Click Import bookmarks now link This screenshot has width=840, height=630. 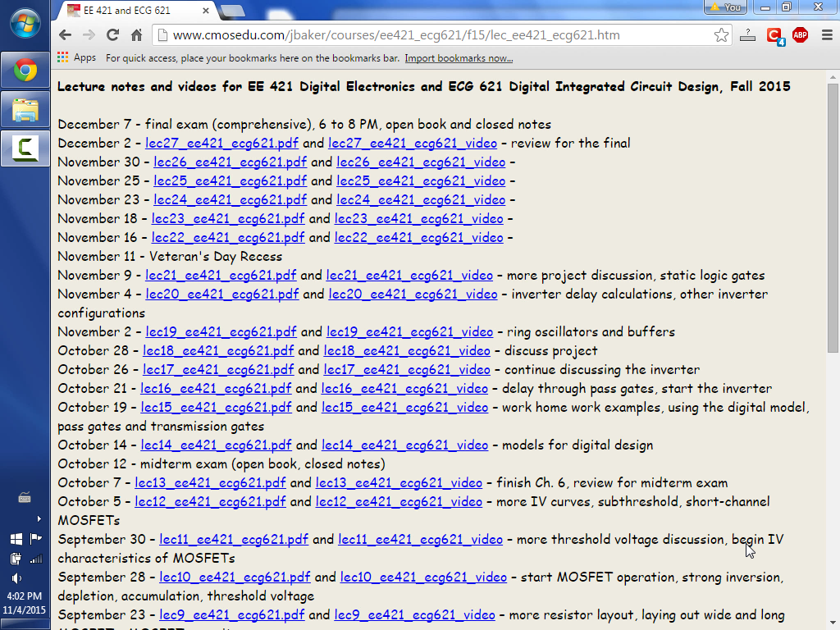pyautogui.click(x=459, y=58)
